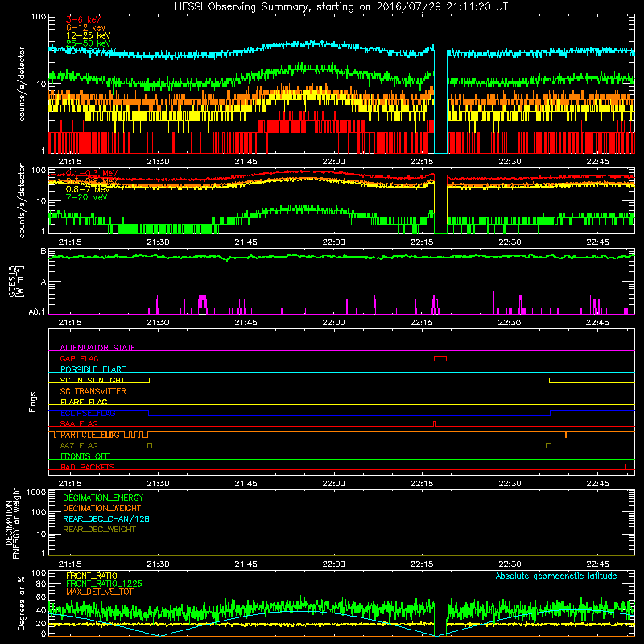644x644 pixels.
Task: Click the cyan geomagnetic latitude curve minimum near 21:30
Action: [159, 635]
